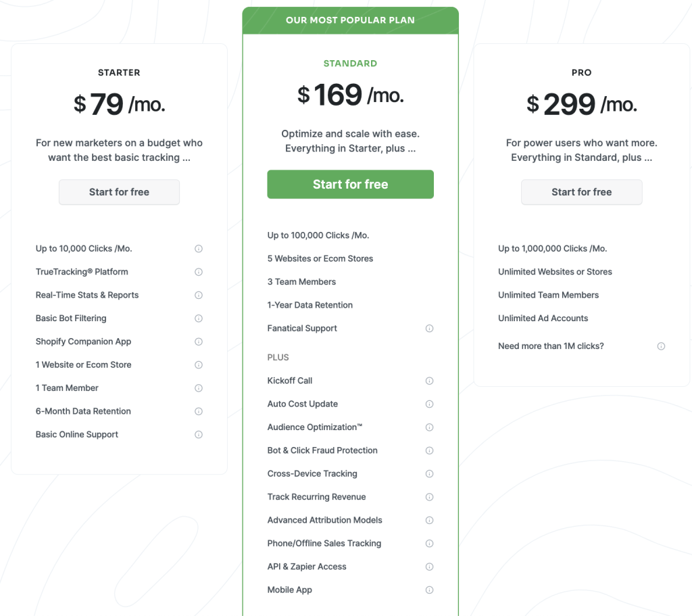Open info tooltip for Shopify Companion App
Viewport: 692px width, 616px height.
pos(199,341)
